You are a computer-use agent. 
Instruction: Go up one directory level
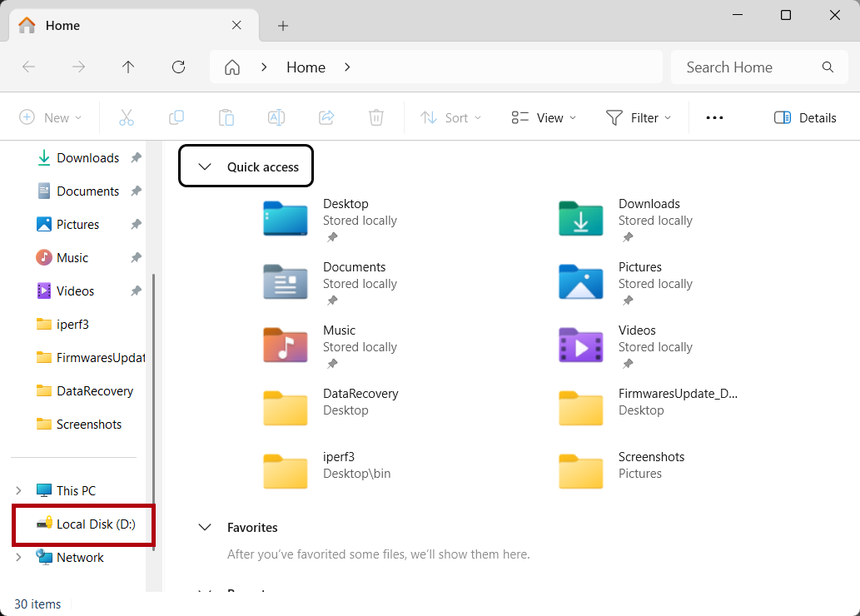[x=128, y=67]
